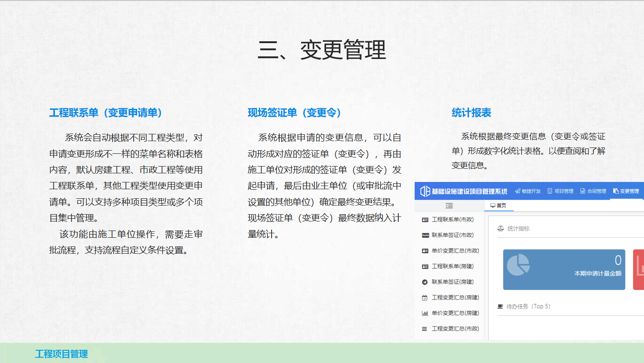Open 工程联系单(房建) in the sidebar
The image size is (644, 363).
click(x=452, y=266)
